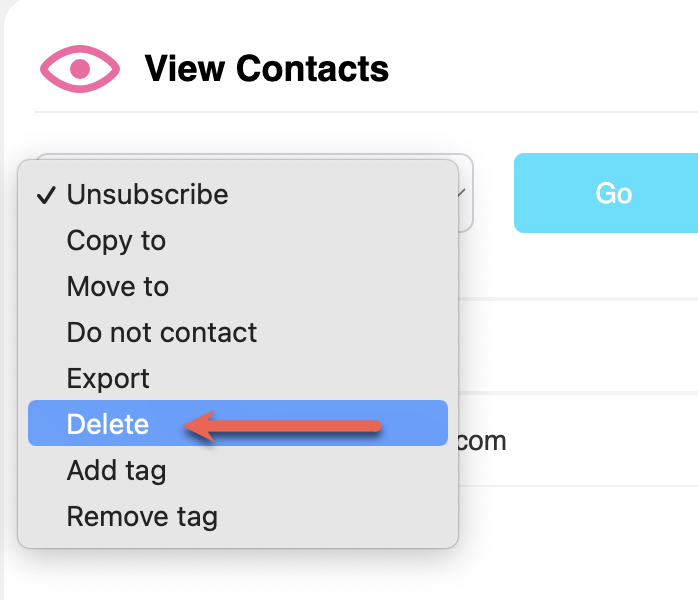
Task: Pick Move to in the dropdown
Action: coord(117,287)
